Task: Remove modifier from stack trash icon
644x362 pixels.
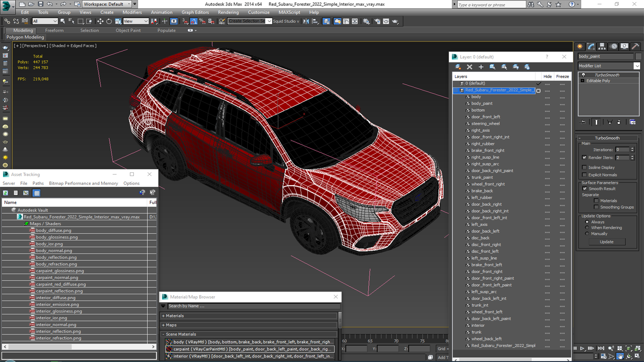Action: (619, 122)
